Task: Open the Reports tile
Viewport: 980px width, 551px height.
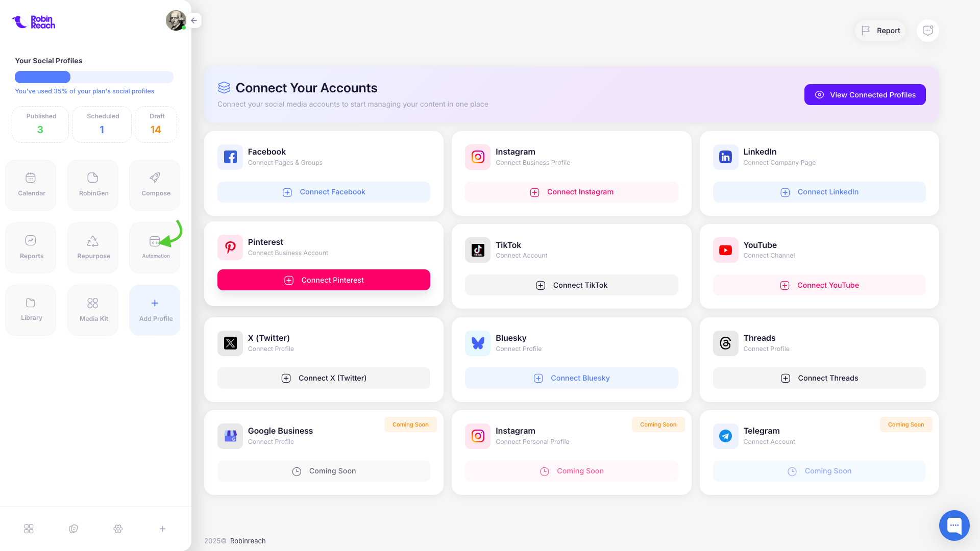Action: [31, 247]
